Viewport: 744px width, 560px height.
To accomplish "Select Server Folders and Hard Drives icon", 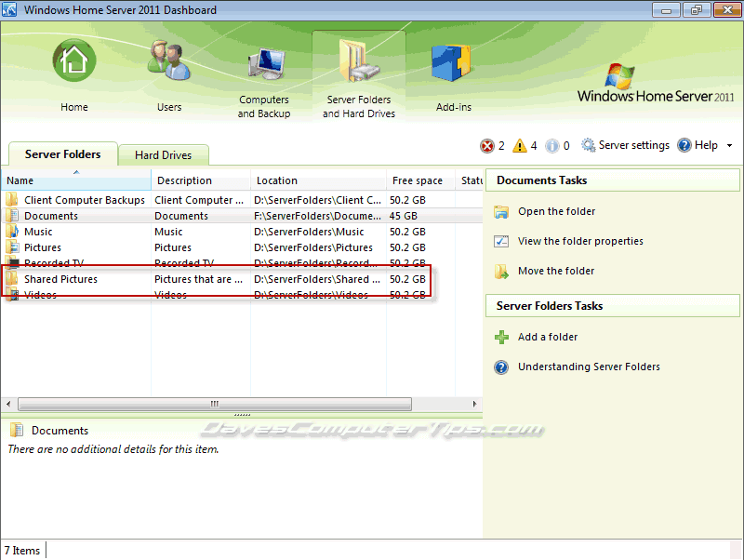I will [359, 61].
